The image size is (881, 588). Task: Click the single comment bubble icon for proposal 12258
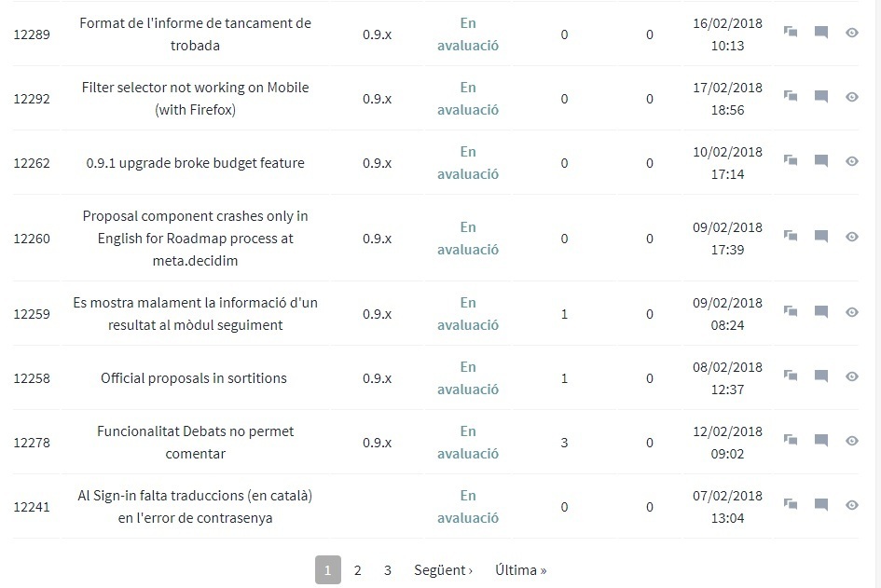821,376
